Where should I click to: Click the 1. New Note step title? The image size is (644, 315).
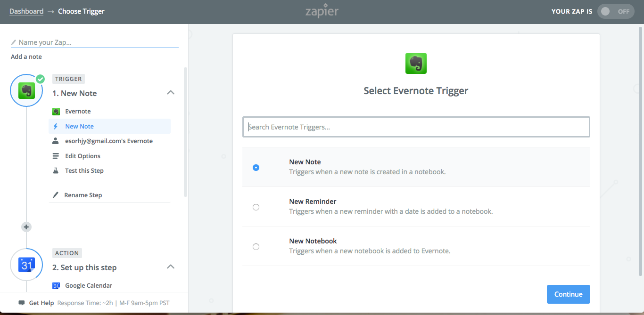coord(74,93)
